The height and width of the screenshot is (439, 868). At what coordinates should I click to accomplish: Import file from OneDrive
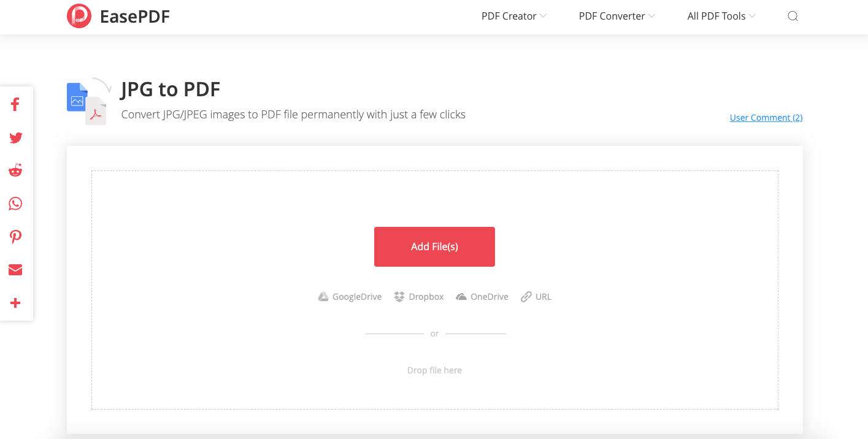click(482, 297)
